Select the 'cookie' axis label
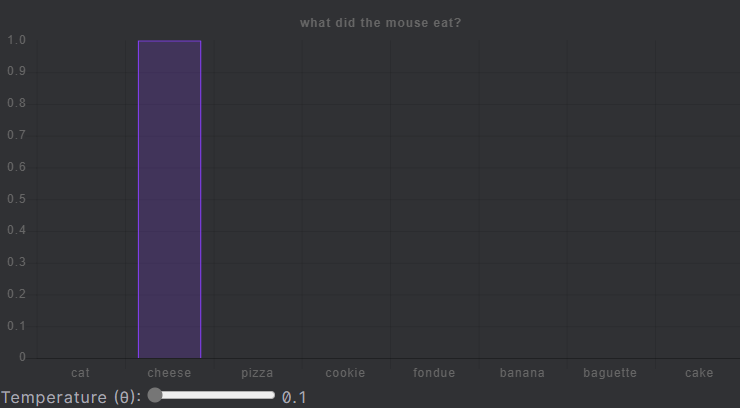The width and height of the screenshot is (740, 408). tap(345, 373)
